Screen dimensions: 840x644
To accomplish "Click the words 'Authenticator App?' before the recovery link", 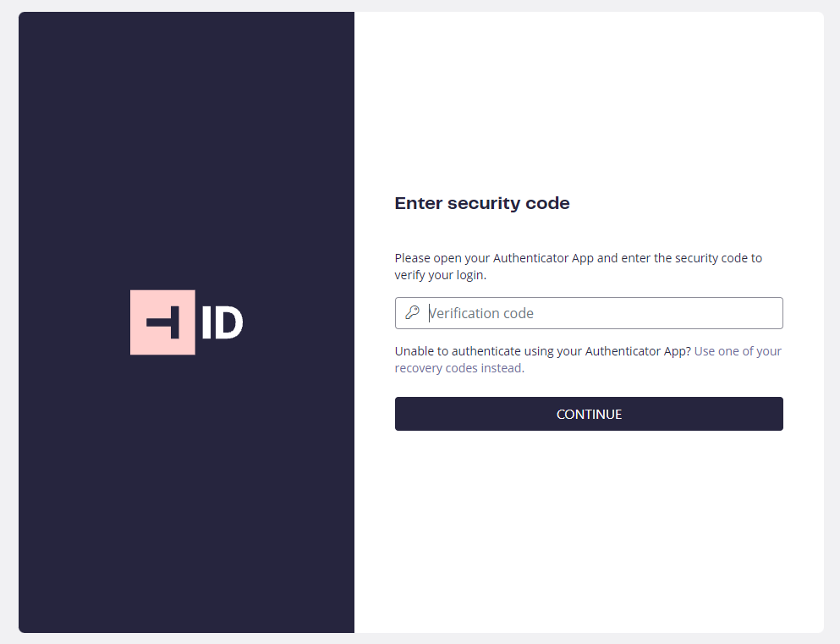I will pos(638,351).
